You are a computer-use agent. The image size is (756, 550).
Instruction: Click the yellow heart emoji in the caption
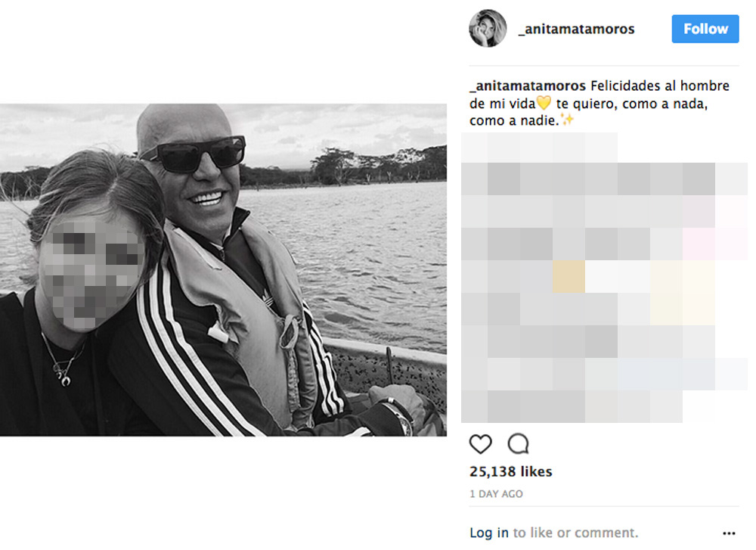(544, 103)
